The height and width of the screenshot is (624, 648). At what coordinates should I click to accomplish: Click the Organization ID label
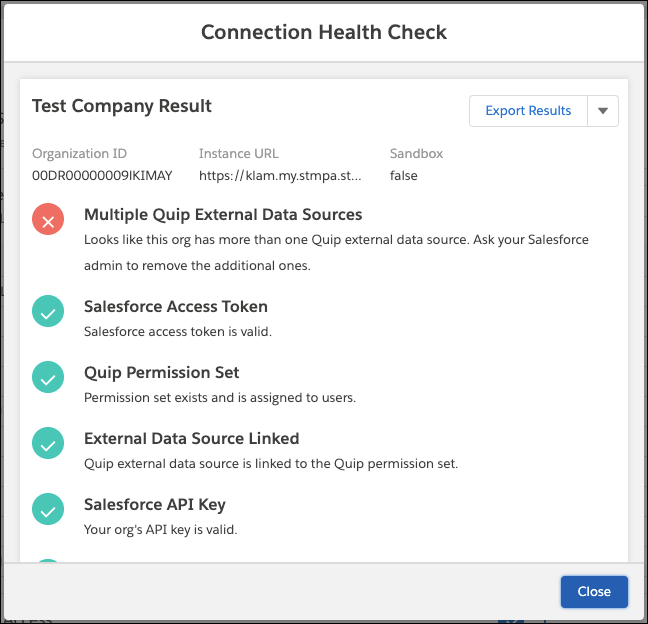(79, 154)
